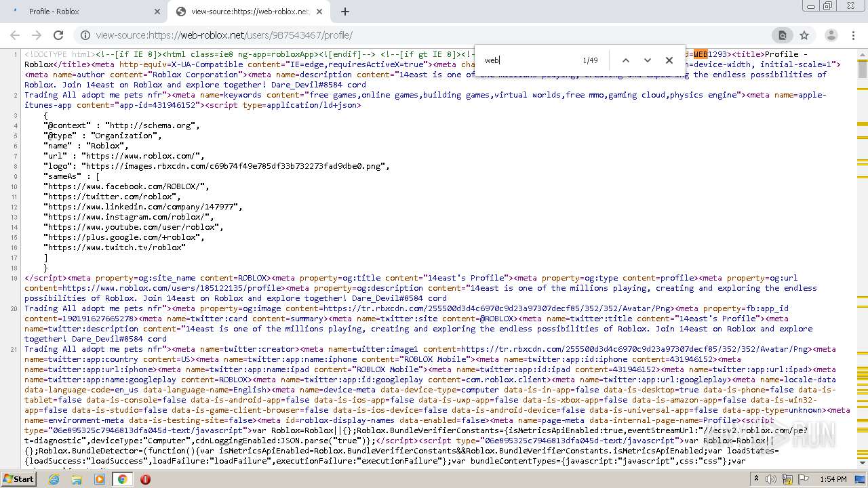The image size is (868, 488).
Task: Click the "@context" schema.org line
Action: pos(121,125)
